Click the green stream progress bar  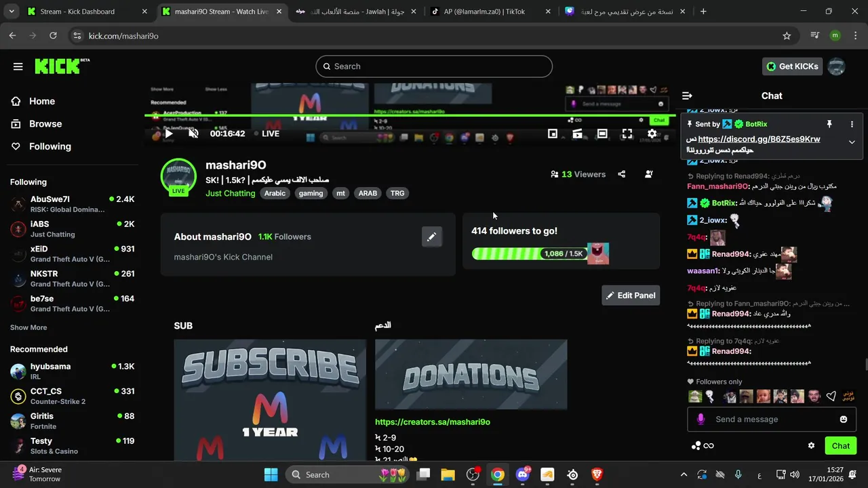pyautogui.click(x=410, y=116)
